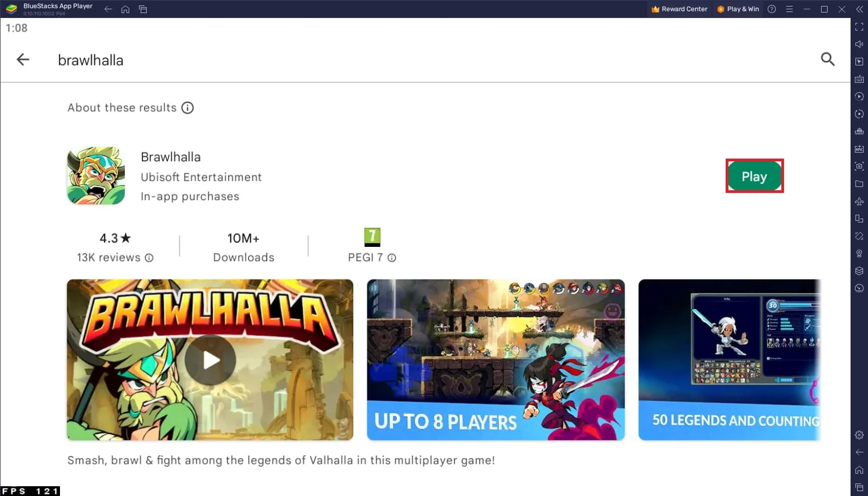
Task: Open the multi-instance manager layers icon
Action: 859,271
